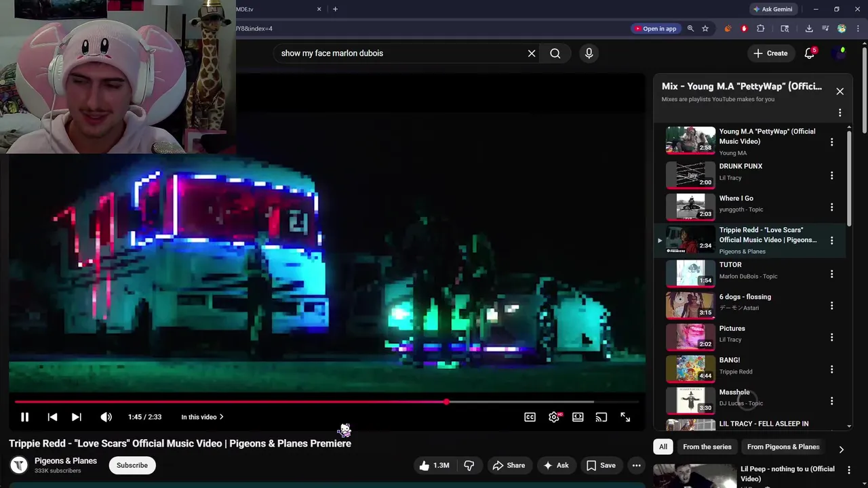The height and width of the screenshot is (488, 868).
Task: Open options for DRUNK PUNX
Action: coord(831,175)
